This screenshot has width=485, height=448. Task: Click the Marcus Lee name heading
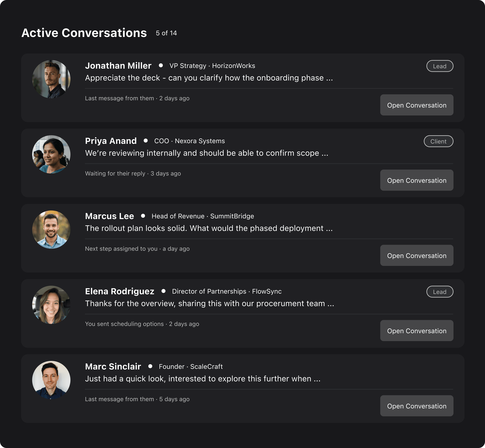pos(109,216)
